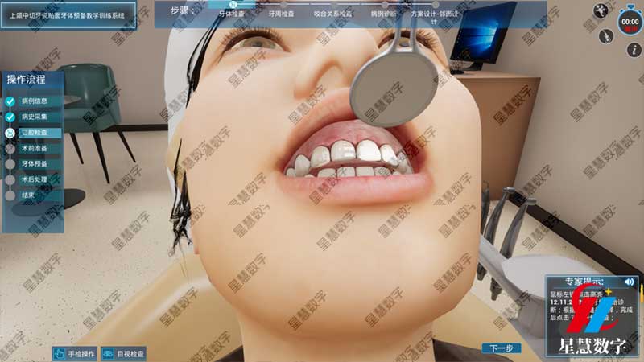
Task: Click the progress marker above 病例诊断
Action: [385, 5]
